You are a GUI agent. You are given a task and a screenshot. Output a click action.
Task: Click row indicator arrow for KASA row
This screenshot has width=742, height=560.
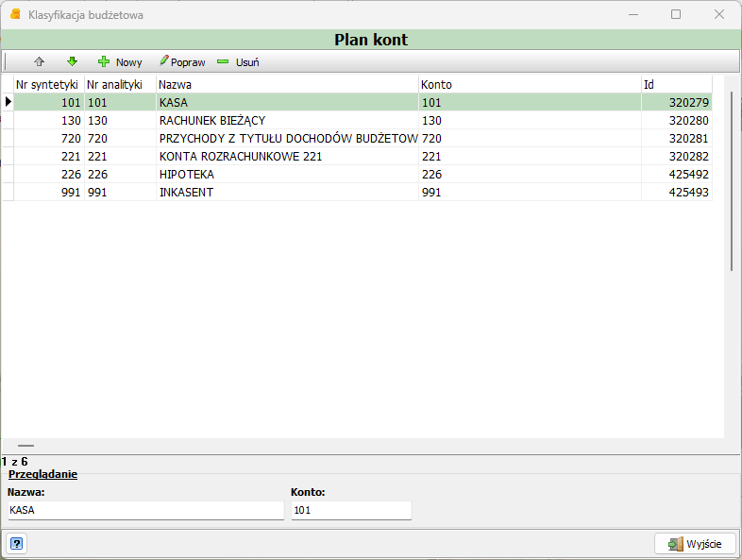8,102
